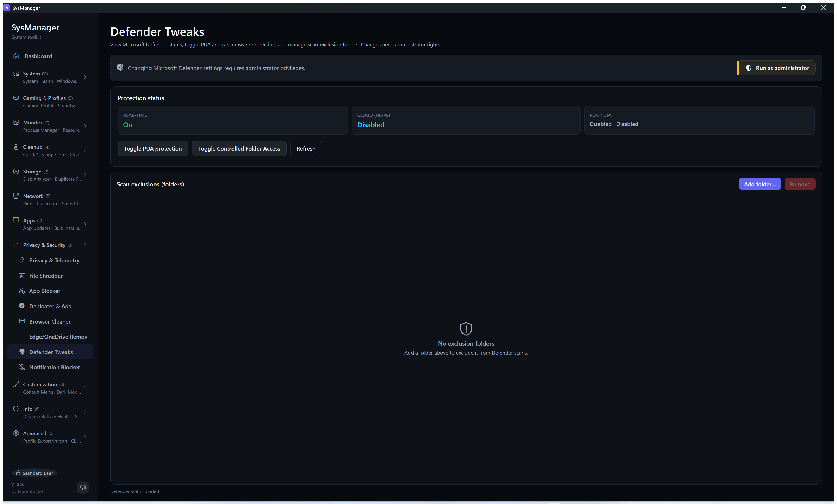Click the 'Scan exclusions (folders)' heading
Image resolution: width=837 pixels, height=504 pixels.
point(150,184)
